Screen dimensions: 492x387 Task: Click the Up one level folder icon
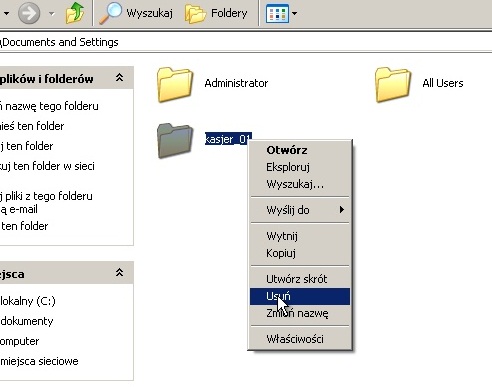coord(75,13)
